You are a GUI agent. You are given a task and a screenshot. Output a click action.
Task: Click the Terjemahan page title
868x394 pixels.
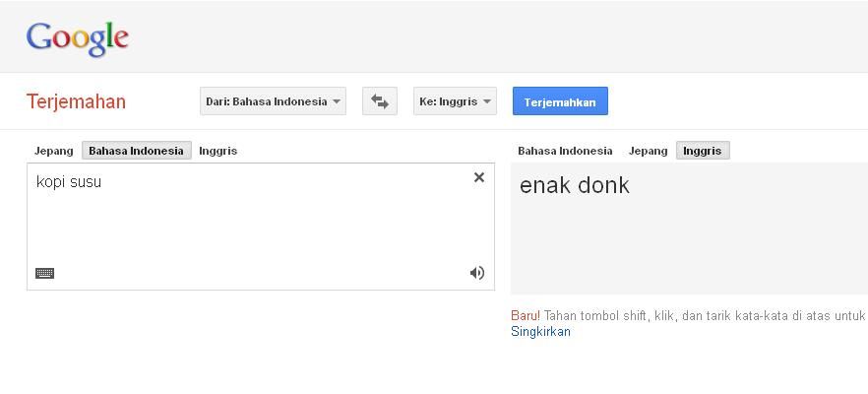(x=77, y=102)
